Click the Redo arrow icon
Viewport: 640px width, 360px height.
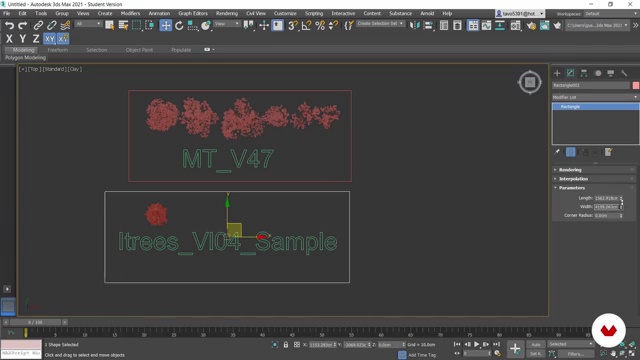[23, 25]
